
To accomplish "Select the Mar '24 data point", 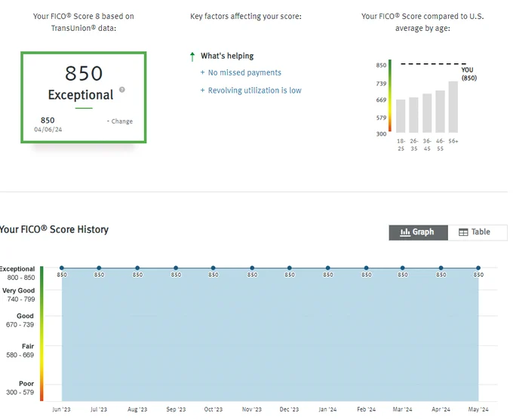I will (x=402, y=268).
